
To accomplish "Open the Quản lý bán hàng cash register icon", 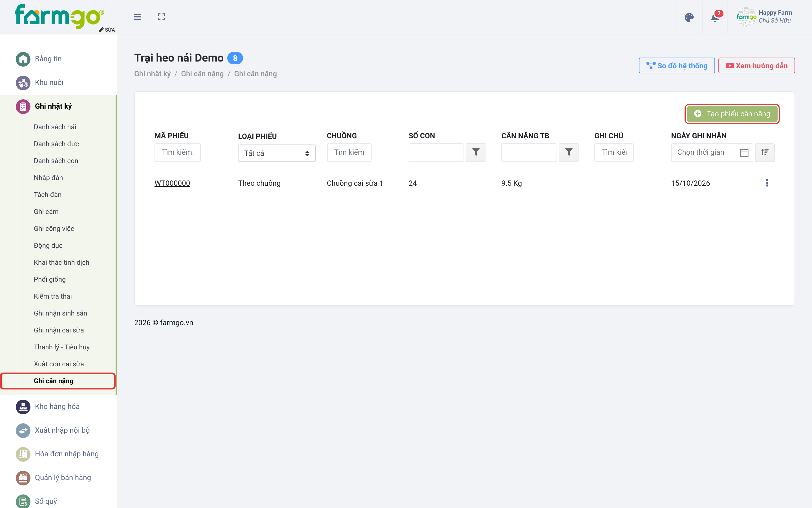I will 23,478.
